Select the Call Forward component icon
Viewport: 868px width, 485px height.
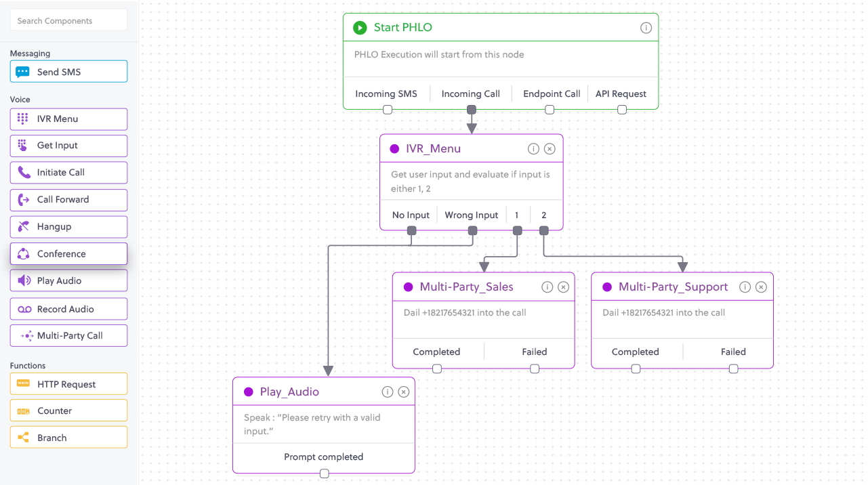point(24,200)
